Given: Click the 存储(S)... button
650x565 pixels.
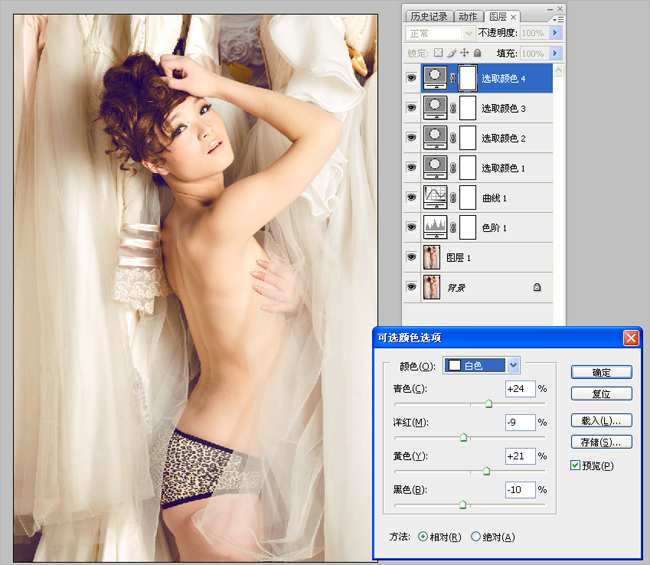Looking at the screenshot, I should coord(601,442).
